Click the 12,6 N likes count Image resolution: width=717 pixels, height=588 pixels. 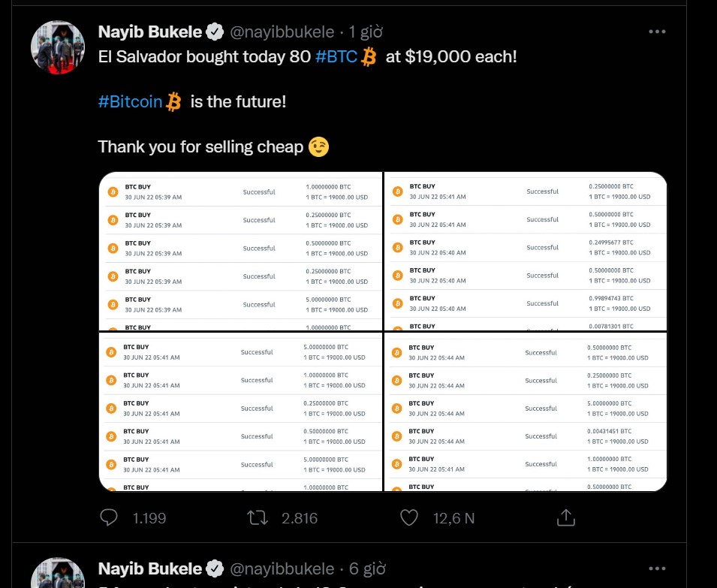point(453,518)
